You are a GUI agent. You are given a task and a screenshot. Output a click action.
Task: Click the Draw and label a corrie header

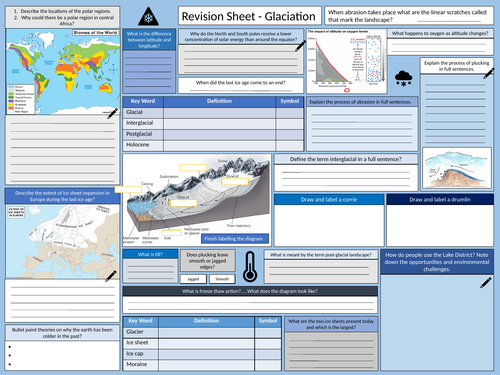(329, 200)
